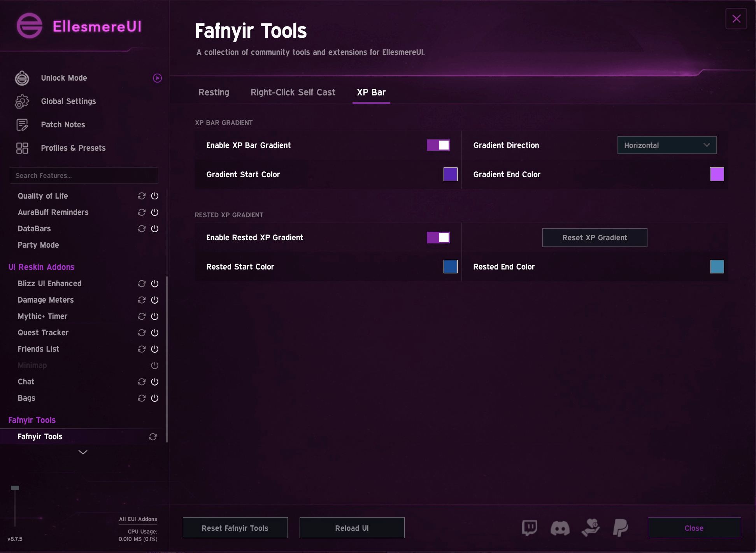Open the Twitch link icon
The image size is (756, 553).
point(530,528)
